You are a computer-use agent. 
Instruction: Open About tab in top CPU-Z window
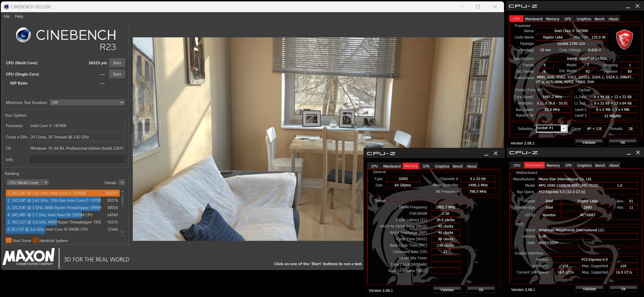click(x=613, y=19)
